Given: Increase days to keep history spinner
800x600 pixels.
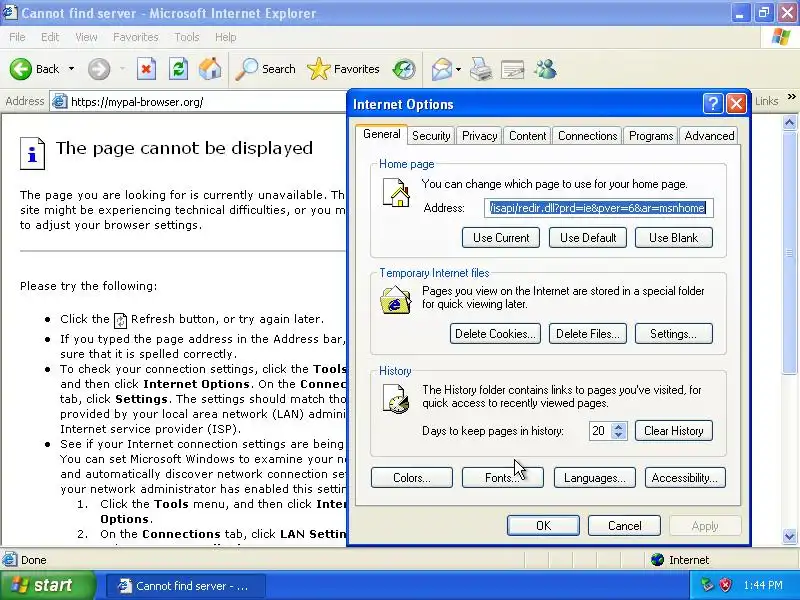Looking at the screenshot, I should [619, 427].
